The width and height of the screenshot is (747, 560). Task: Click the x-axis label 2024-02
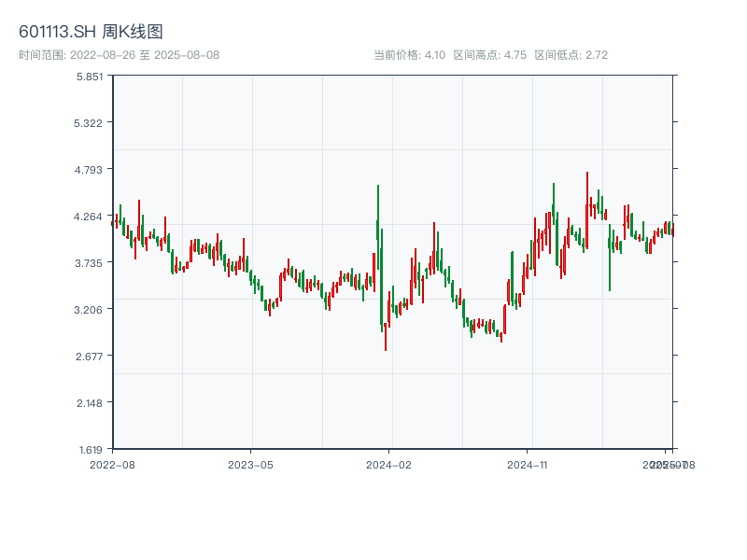click(388, 465)
